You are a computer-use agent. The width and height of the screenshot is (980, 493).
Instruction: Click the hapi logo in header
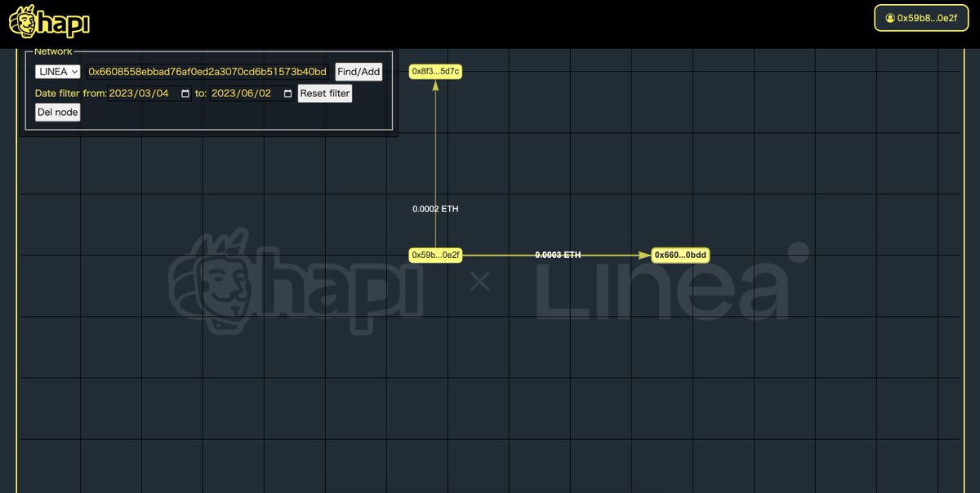point(49,21)
